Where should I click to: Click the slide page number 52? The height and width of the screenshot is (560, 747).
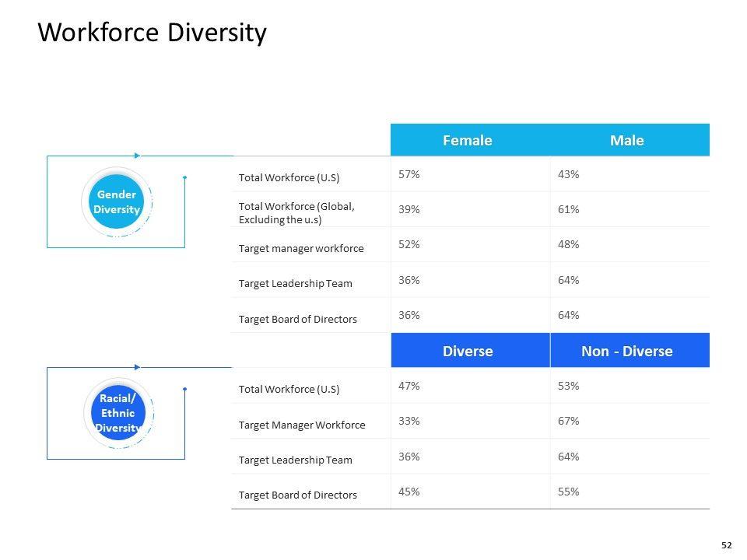[x=727, y=545]
